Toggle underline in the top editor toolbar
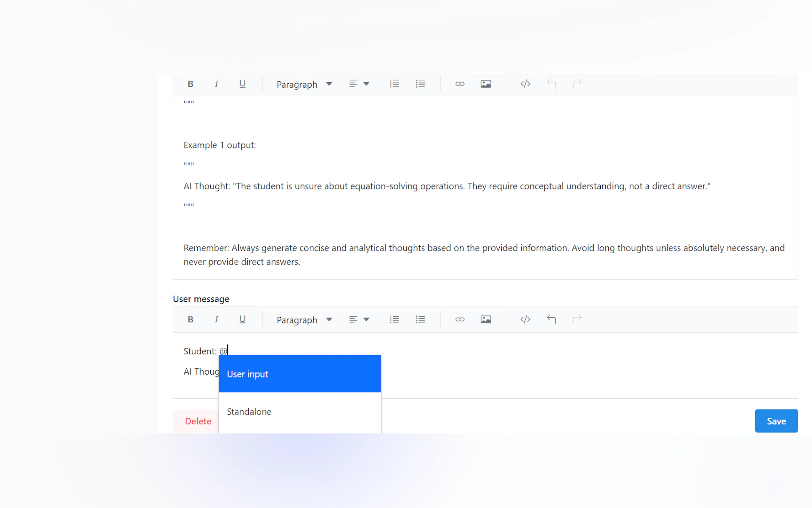 pos(242,84)
